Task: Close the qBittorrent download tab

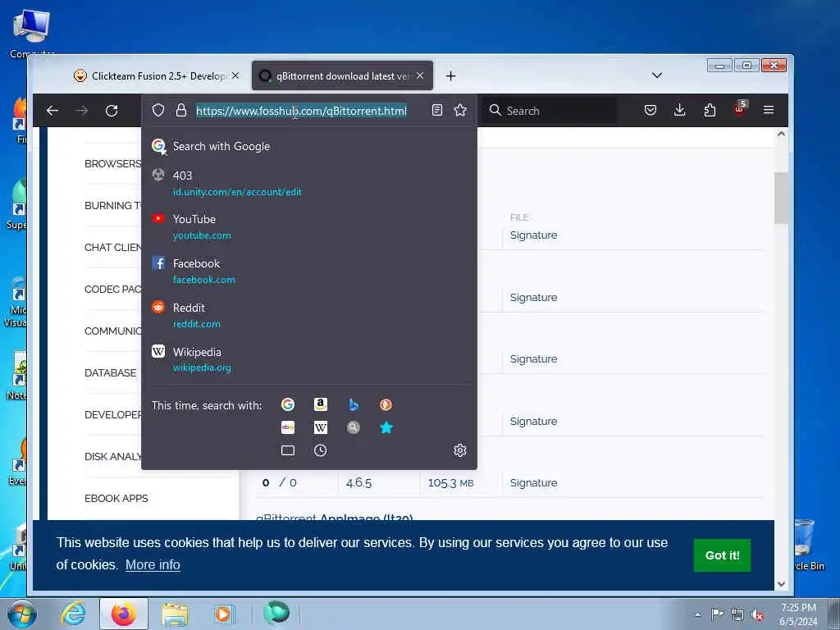Action: point(420,76)
